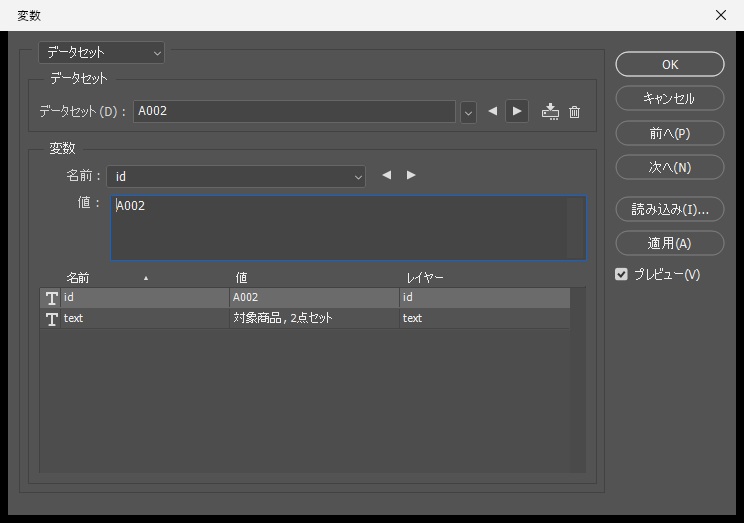Click the text type icon in text row
This screenshot has width=744, height=523.
pyautogui.click(x=51, y=319)
